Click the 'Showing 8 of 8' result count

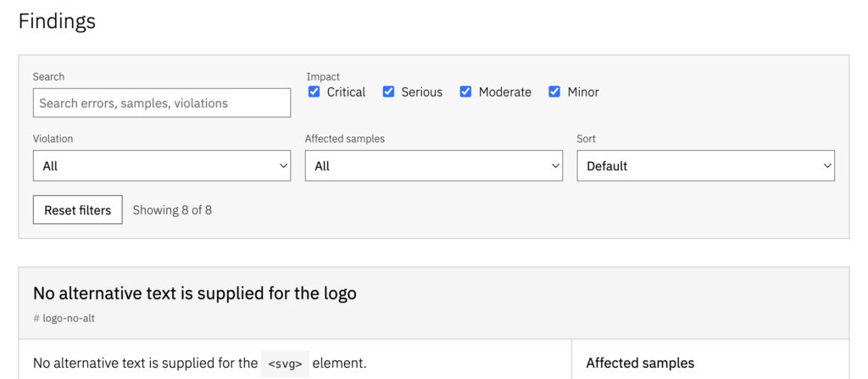[172, 210]
